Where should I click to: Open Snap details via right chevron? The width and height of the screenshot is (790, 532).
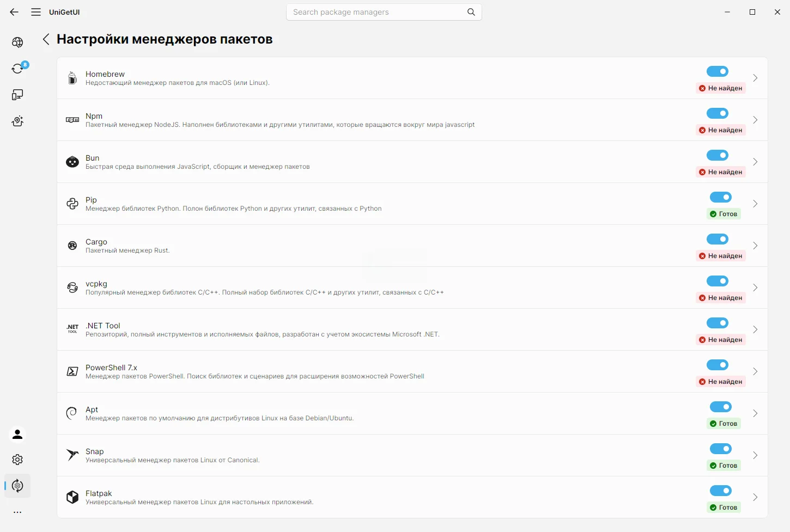(x=755, y=455)
